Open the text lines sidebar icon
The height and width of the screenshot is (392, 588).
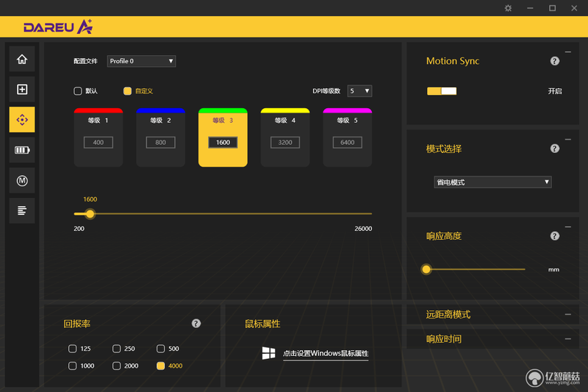pyautogui.click(x=22, y=211)
